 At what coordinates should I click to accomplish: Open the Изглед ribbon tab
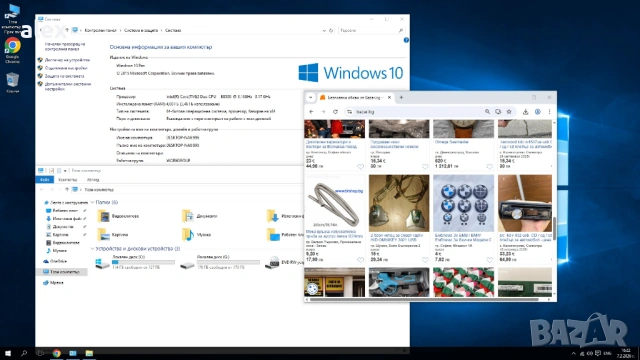pyautogui.click(x=93, y=180)
